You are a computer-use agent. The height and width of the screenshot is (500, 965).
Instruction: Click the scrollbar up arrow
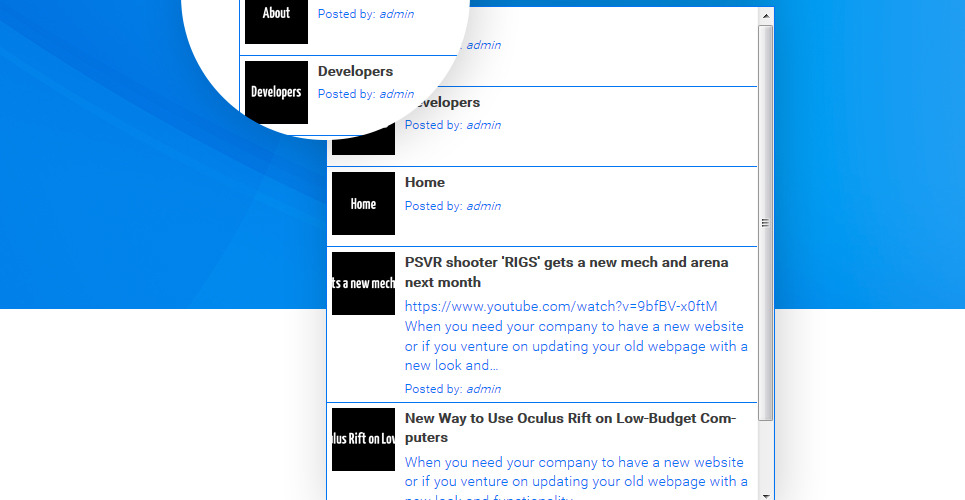tap(766, 16)
